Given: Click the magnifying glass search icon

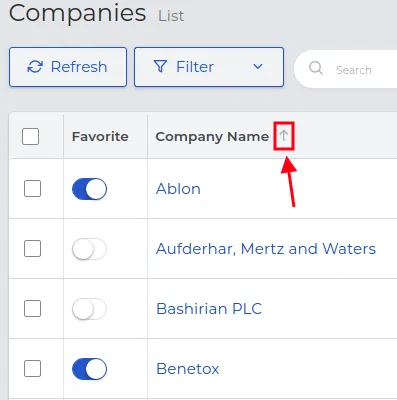Looking at the screenshot, I should (x=316, y=68).
